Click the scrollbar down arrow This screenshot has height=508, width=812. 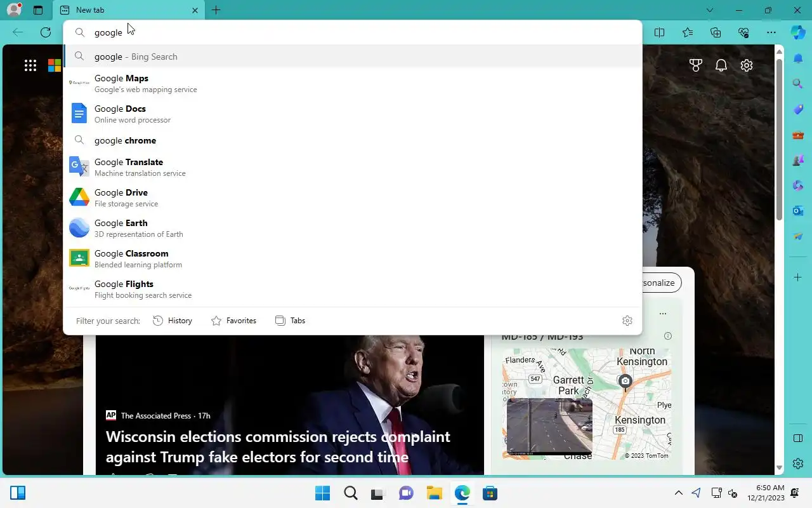pos(780,468)
